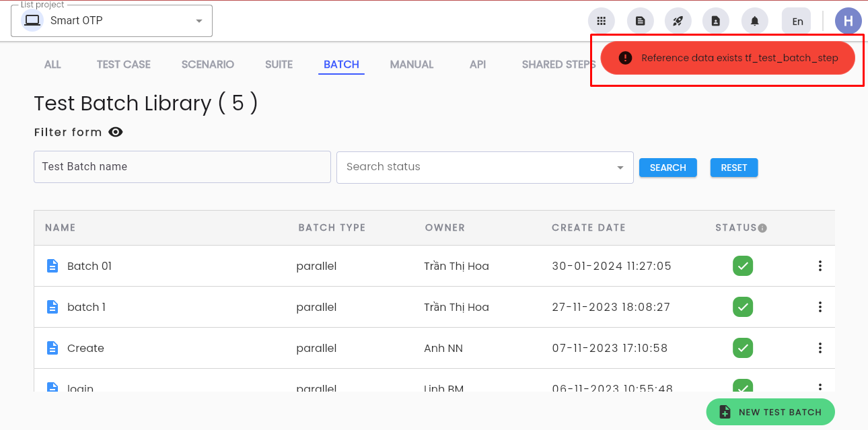The image size is (868, 430).
Task: Click the NEW TEST BATCH button
Action: [770, 412]
